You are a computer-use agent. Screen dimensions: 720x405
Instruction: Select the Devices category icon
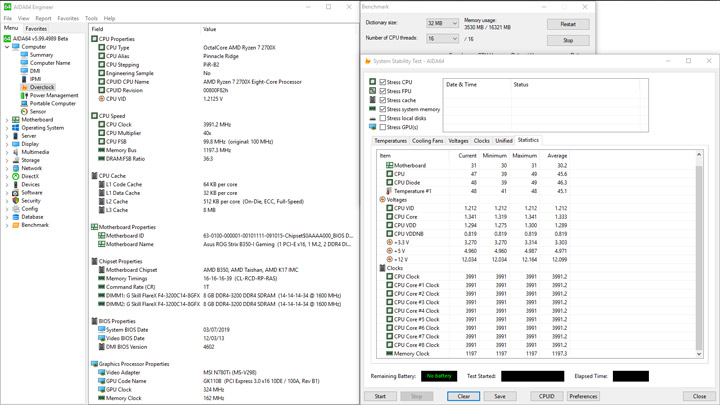pos(16,184)
